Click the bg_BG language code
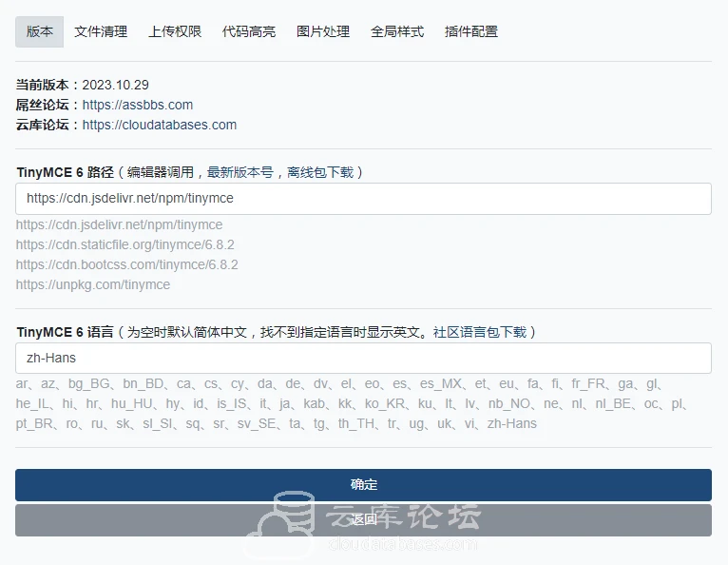Image resolution: width=728 pixels, height=565 pixels. coord(89,383)
